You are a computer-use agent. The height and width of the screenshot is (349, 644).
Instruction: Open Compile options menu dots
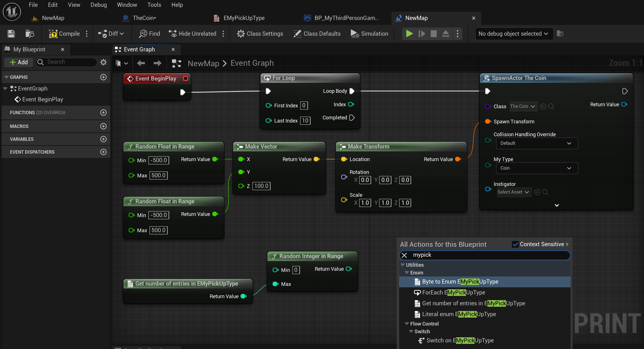click(87, 34)
